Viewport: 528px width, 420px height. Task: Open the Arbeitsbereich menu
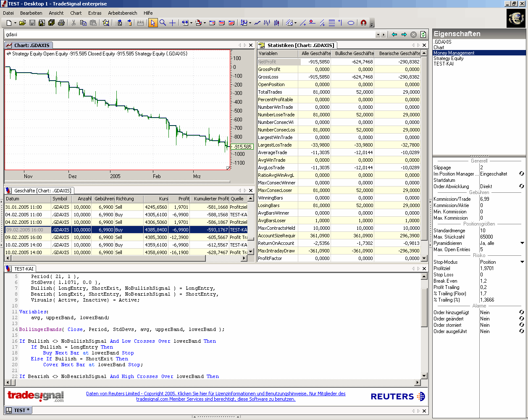click(x=123, y=13)
